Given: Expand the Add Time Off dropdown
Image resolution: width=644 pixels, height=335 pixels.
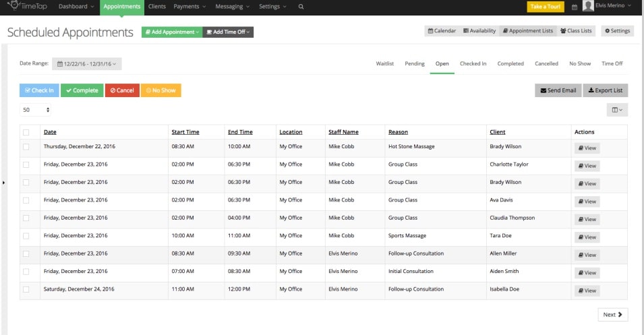Looking at the screenshot, I should [x=228, y=32].
